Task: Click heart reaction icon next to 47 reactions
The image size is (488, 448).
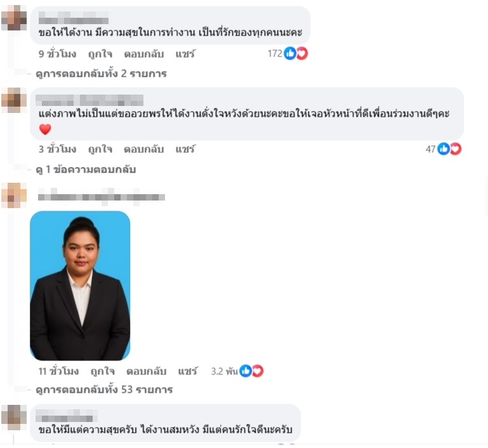Action: [456, 149]
